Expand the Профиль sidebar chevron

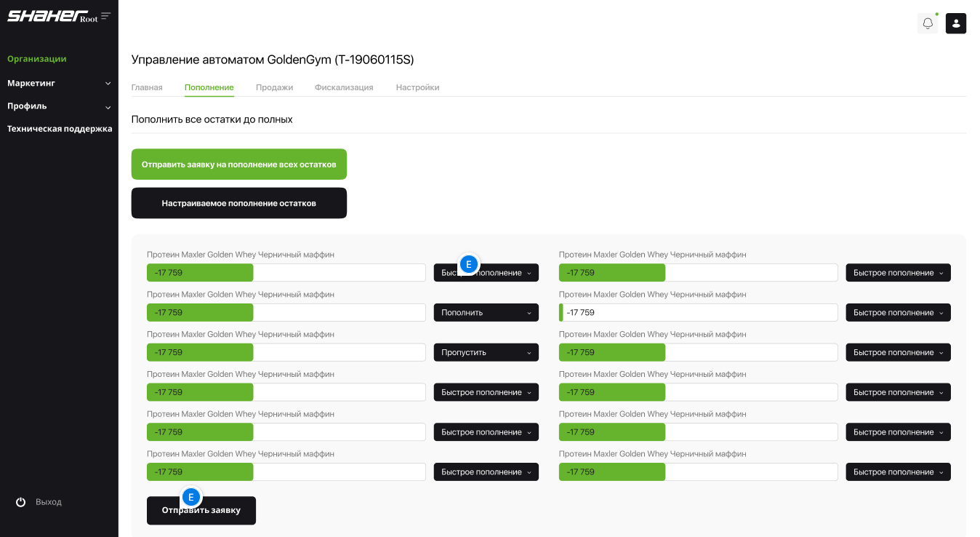[108, 107]
